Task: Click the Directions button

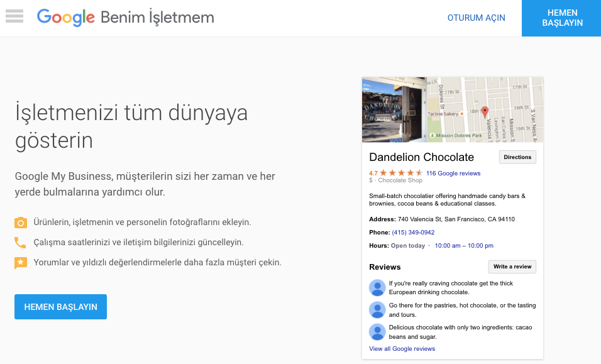Action: tap(517, 157)
